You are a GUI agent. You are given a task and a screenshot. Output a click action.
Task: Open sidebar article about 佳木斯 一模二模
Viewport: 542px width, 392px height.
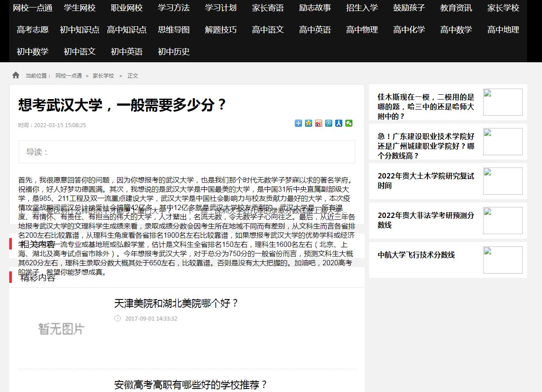click(x=426, y=107)
